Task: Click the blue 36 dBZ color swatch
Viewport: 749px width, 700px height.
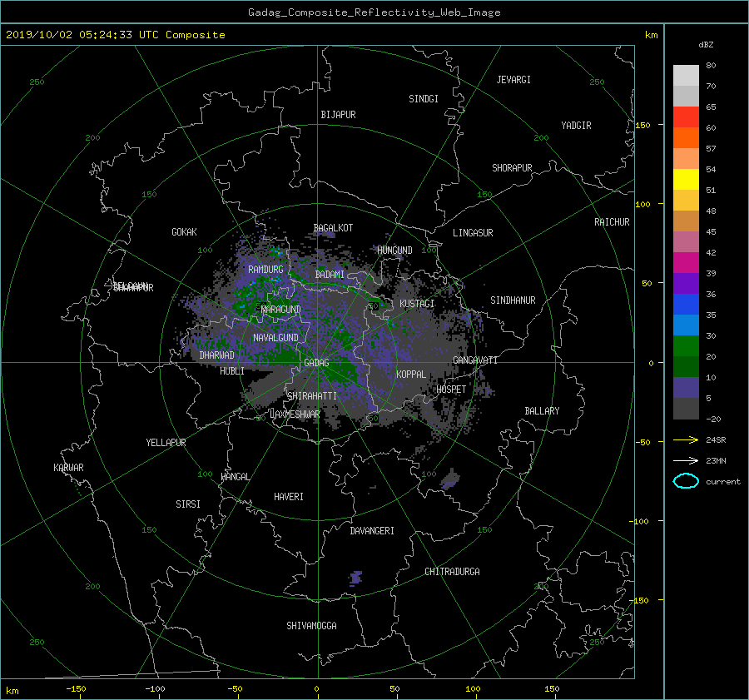Action: 686,304
